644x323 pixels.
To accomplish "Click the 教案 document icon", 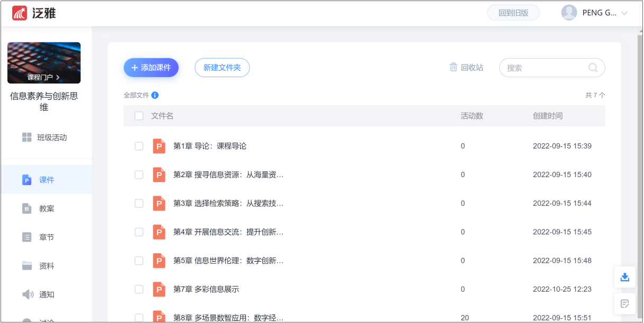I will (x=27, y=209).
